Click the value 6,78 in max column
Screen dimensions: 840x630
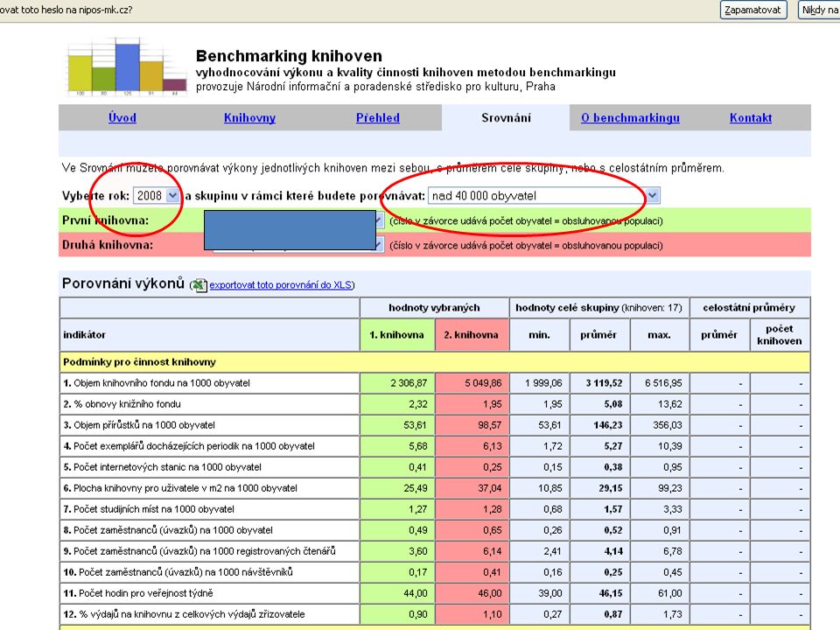tap(672, 550)
